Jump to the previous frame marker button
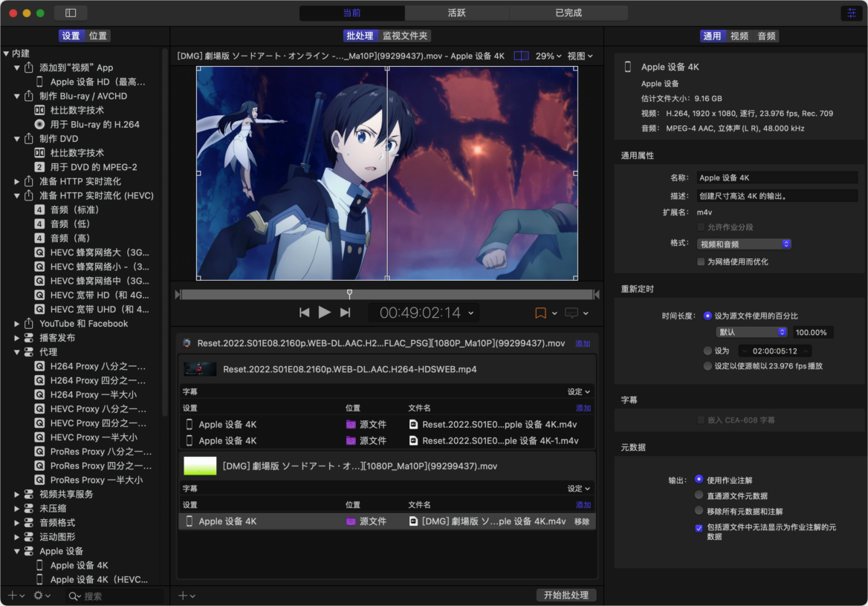 (305, 313)
